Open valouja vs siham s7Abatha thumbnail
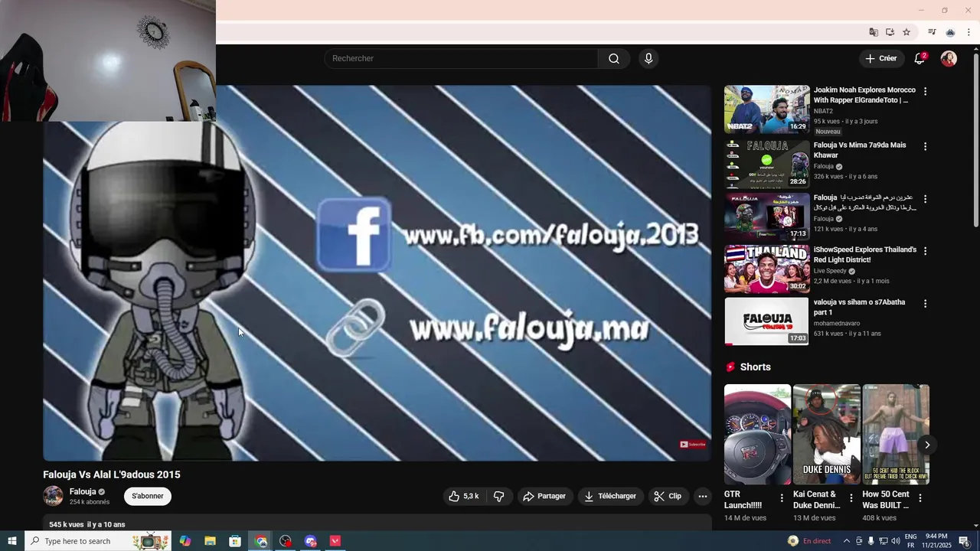Image resolution: width=980 pixels, height=551 pixels. tap(766, 321)
